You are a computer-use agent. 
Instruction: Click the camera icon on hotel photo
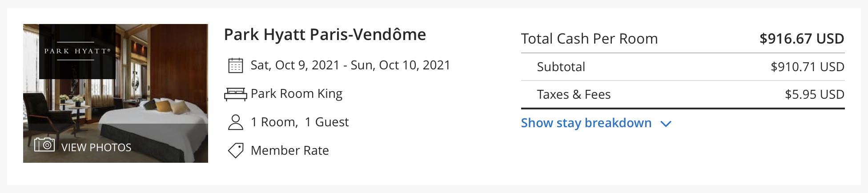click(44, 145)
